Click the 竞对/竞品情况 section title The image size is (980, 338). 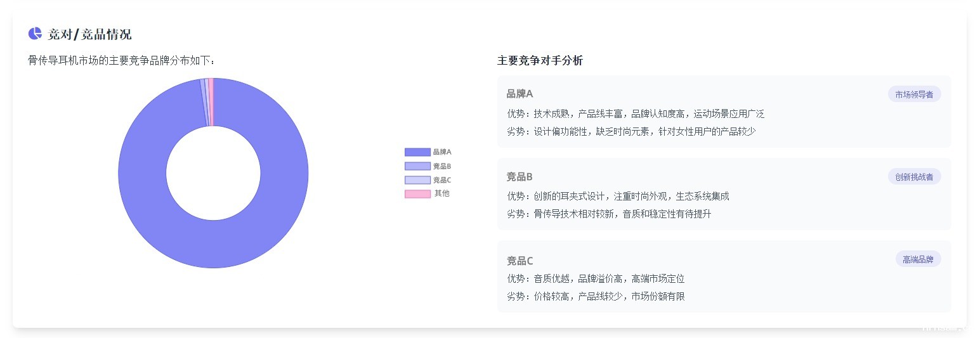(90, 34)
